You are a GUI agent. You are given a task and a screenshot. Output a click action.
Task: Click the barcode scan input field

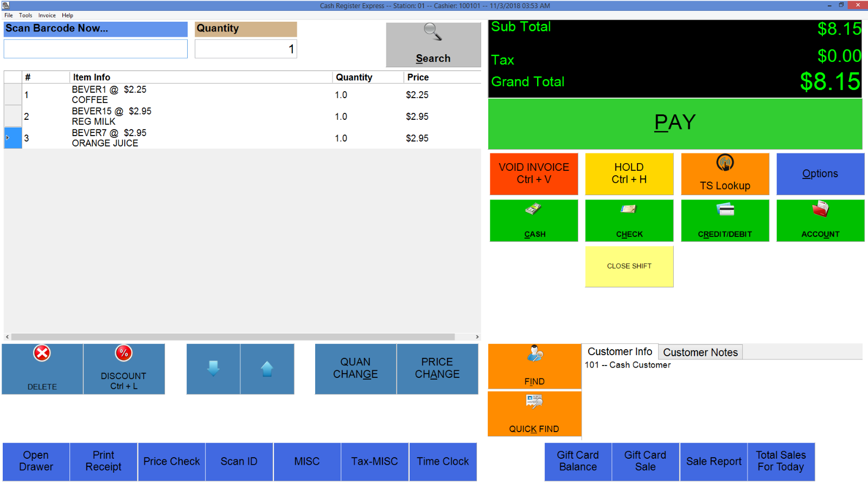click(95, 49)
